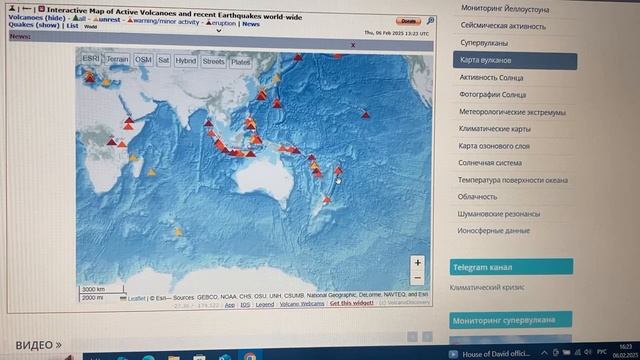Open the News link in widget header
The image size is (640, 360).
(251, 24)
